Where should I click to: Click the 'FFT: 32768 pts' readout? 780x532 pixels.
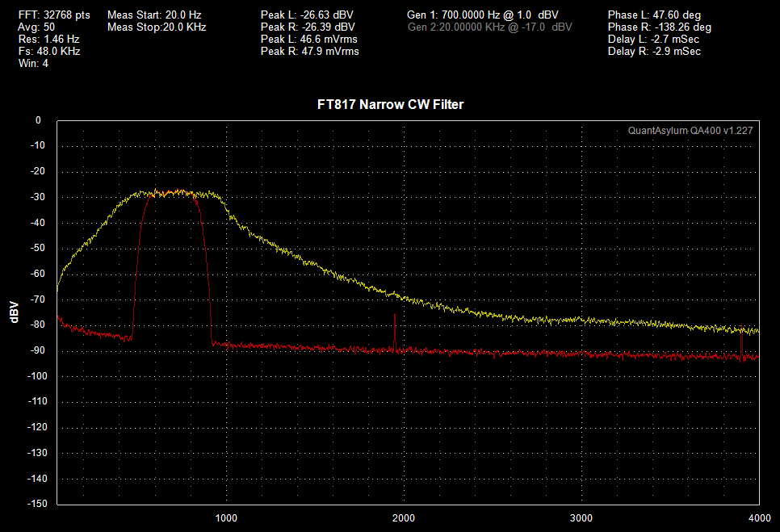tap(54, 15)
